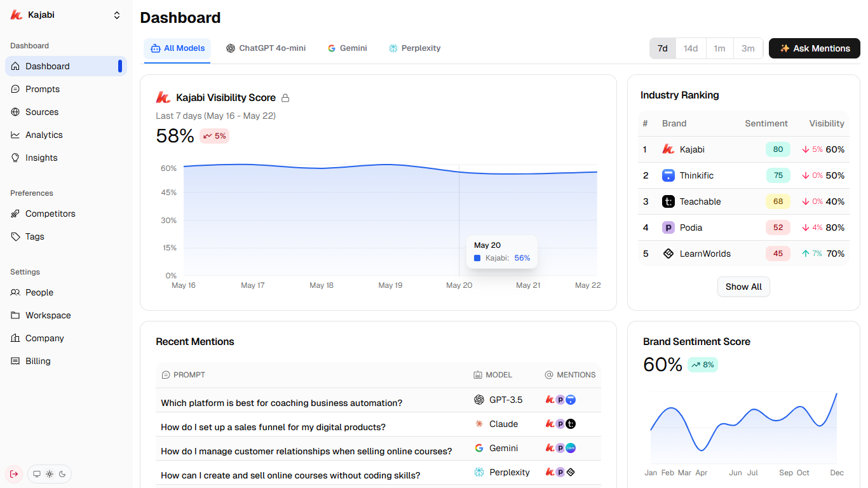Click mention icons in the Claude row
The width and height of the screenshot is (868, 488).
tap(560, 424)
